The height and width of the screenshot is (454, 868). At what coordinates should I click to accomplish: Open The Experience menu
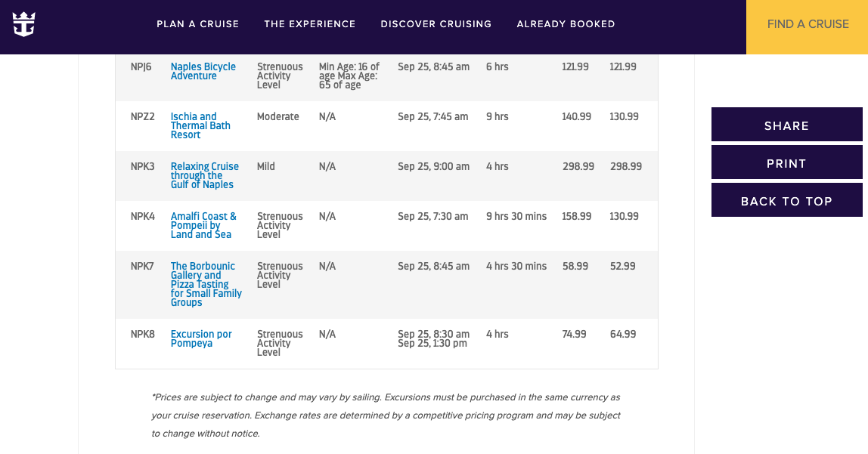[309, 24]
